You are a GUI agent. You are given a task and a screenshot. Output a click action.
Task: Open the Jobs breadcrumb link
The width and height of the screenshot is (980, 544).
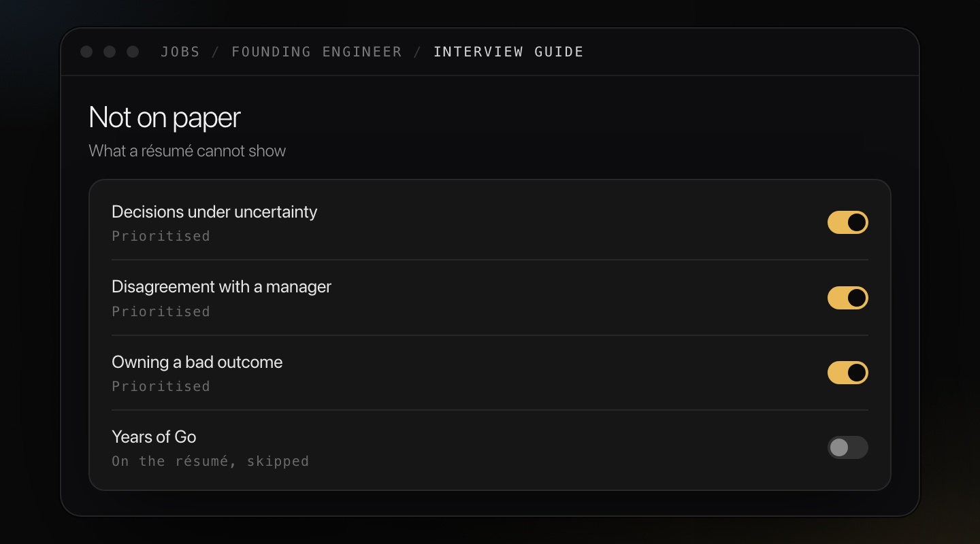[180, 52]
